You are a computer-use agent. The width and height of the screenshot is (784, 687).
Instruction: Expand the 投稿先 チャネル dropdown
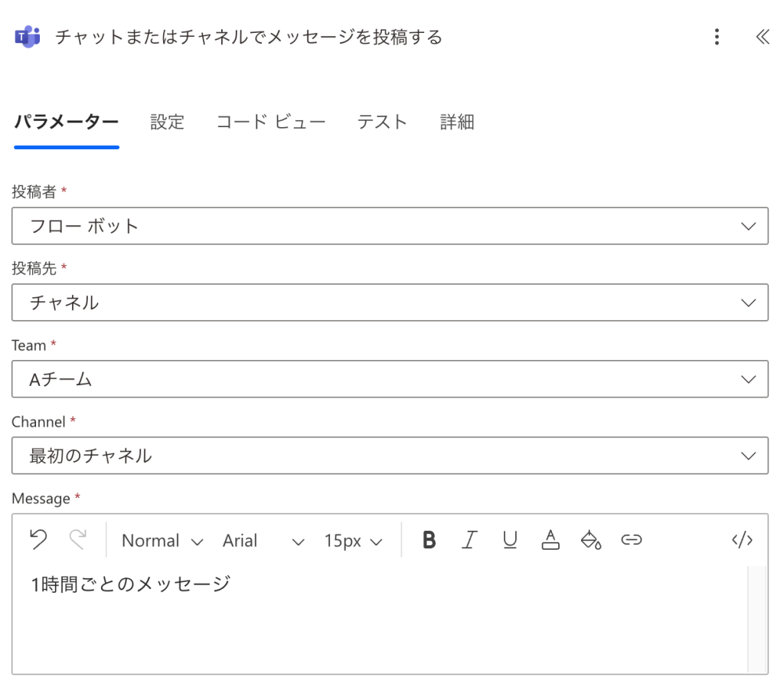click(x=390, y=303)
